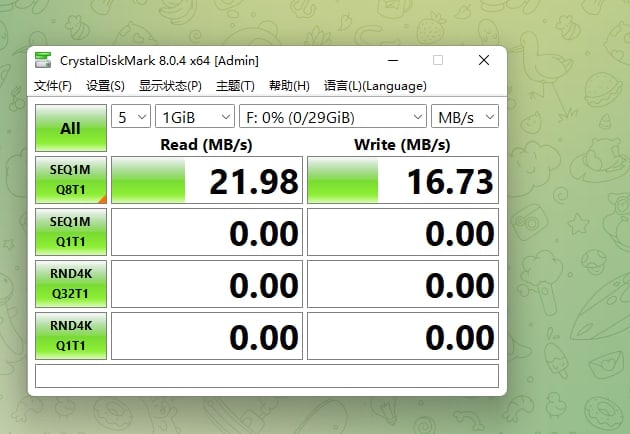Image resolution: width=630 pixels, height=434 pixels.
Task: Start the SEQ1M Q1T1 test
Action: click(x=71, y=232)
